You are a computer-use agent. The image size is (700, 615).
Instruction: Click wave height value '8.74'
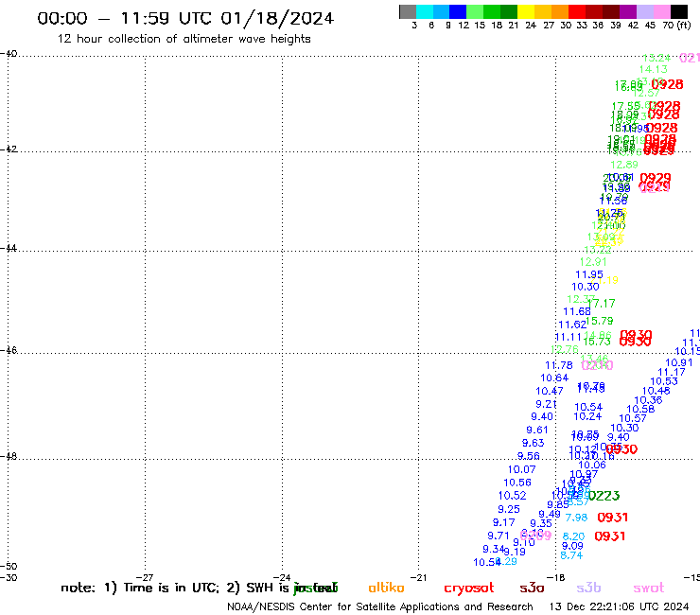click(x=571, y=555)
